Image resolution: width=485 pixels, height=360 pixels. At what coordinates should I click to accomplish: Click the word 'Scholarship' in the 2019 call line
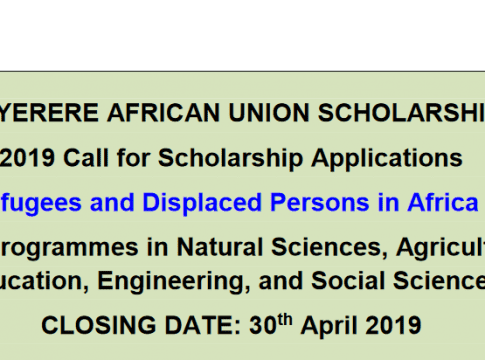tap(230, 158)
